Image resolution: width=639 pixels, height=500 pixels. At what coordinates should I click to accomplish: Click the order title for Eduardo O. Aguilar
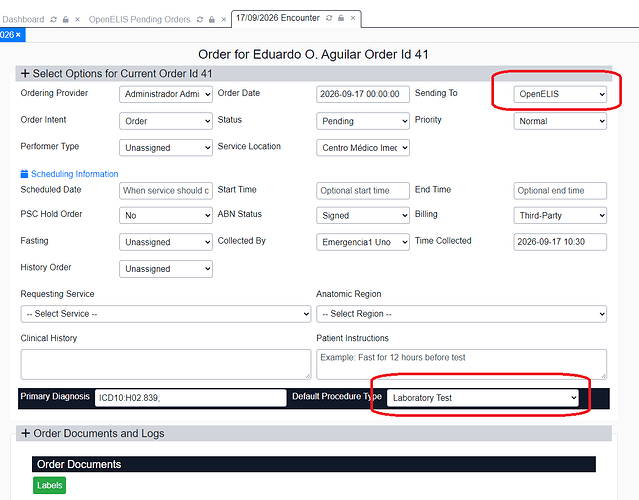(313, 54)
